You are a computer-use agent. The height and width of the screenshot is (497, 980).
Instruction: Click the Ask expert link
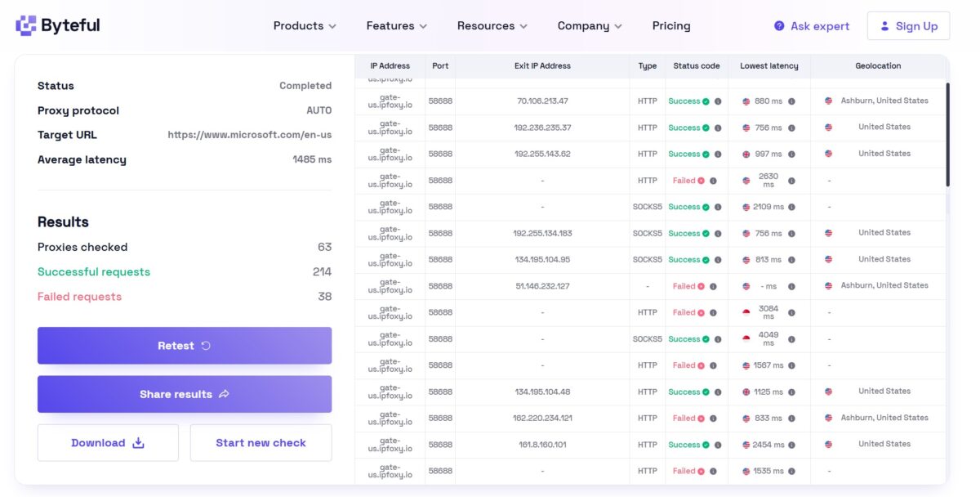(812, 26)
